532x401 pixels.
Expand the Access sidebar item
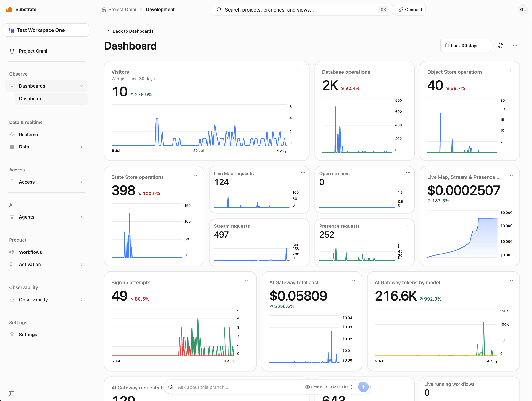46,182
